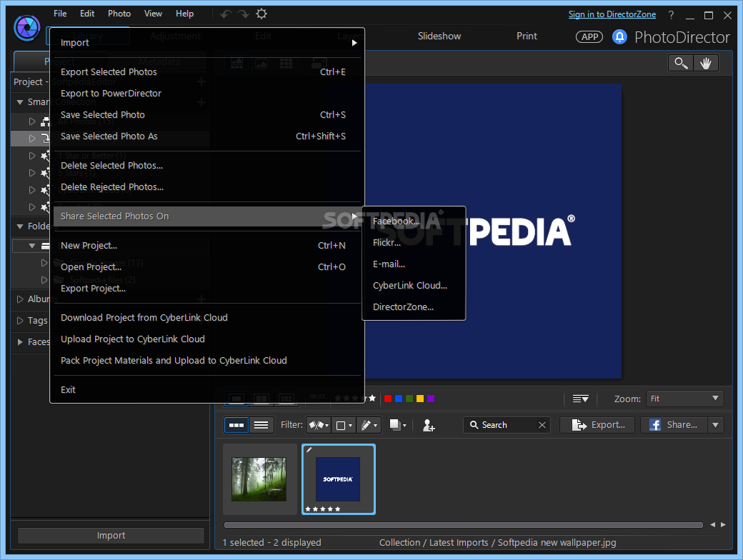The width and height of the screenshot is (743, 560).
Task: Open Sign in to DirectorZone link
Action: [x=612, y=14]
